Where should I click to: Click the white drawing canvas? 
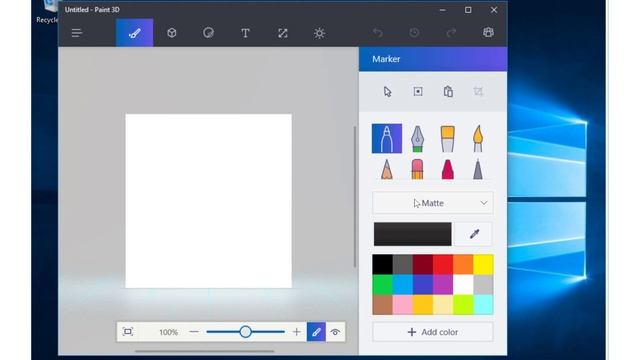tap(209, 201)
